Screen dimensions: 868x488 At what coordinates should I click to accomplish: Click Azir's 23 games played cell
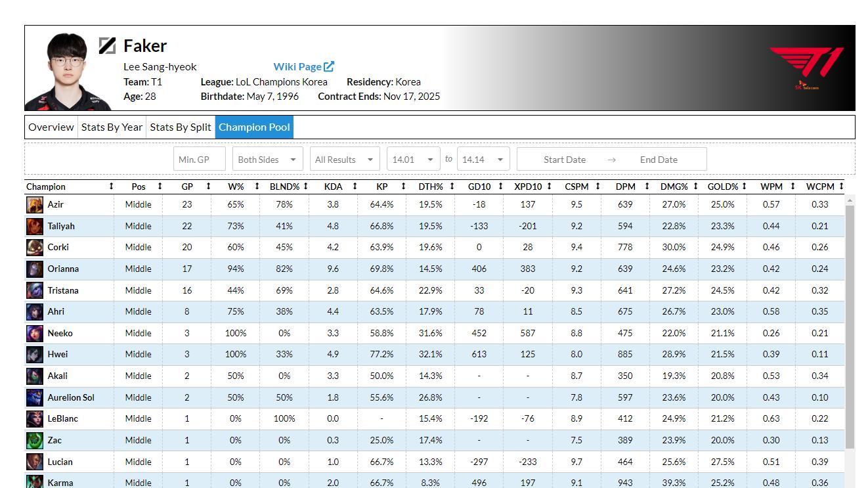(x=187, y=204)
